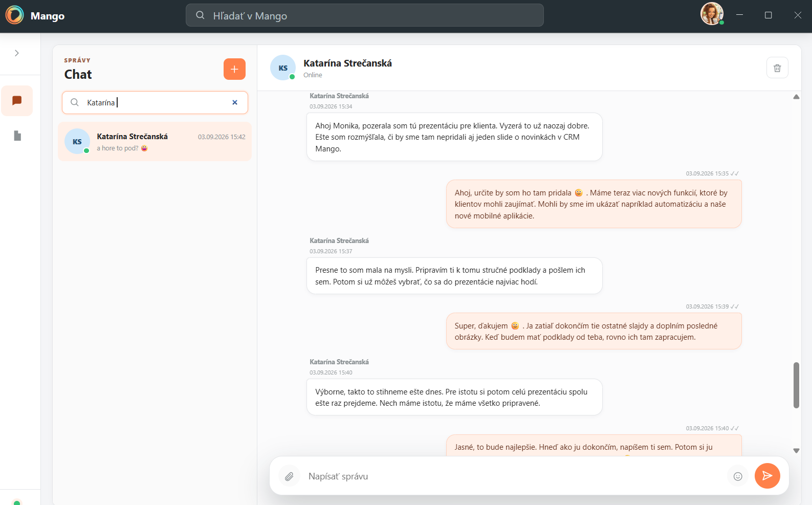Open the Chat section in sidebar
Viewport: 812px width, 505px height.
tap(17, 101)
